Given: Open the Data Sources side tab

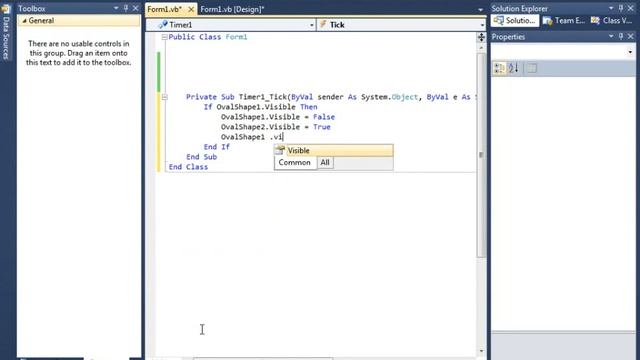Looking at the screenshot, I should coord(6,38).
